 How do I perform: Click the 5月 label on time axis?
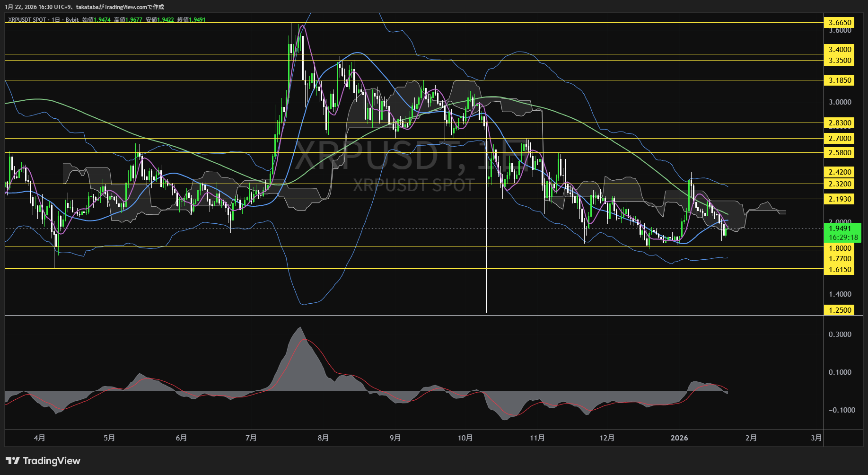109,438
